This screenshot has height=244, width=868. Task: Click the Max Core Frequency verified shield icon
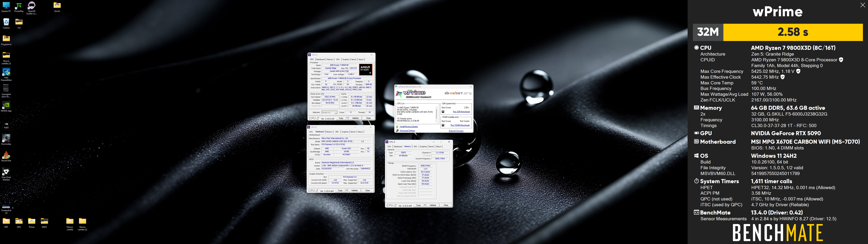798,71
